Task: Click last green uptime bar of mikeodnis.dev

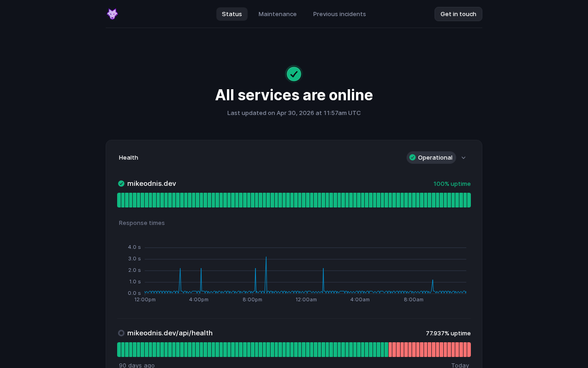Action: (469, 200)
